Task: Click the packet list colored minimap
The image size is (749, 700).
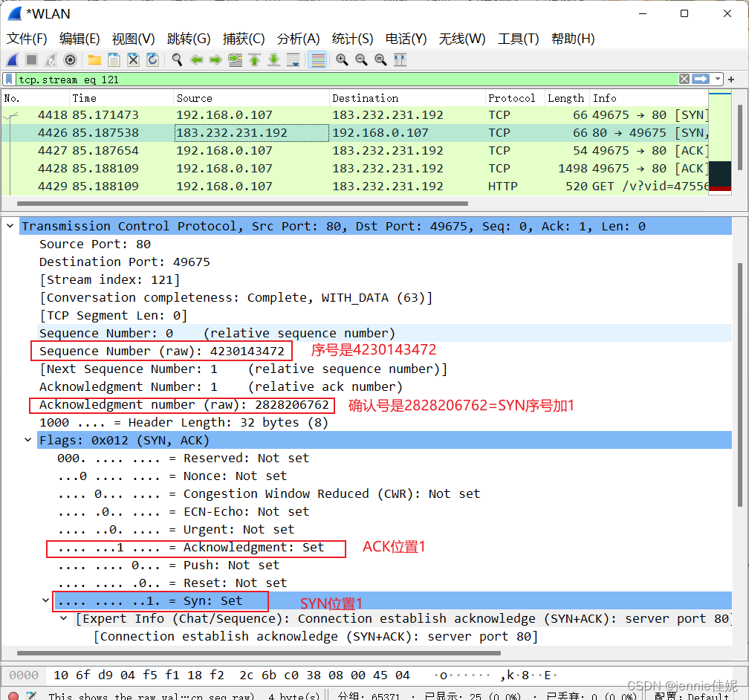Action: click(x=720, y=143)
